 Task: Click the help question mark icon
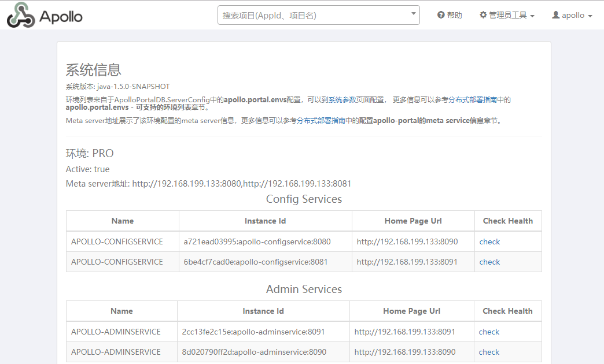coord(441,15)
